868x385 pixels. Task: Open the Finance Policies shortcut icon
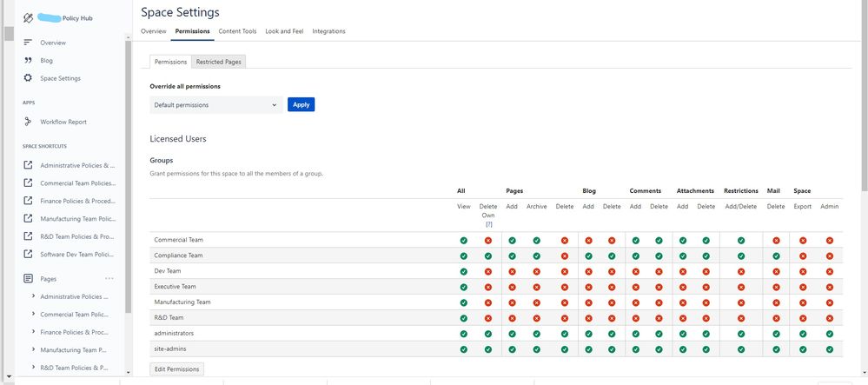(x=28, y=201)
